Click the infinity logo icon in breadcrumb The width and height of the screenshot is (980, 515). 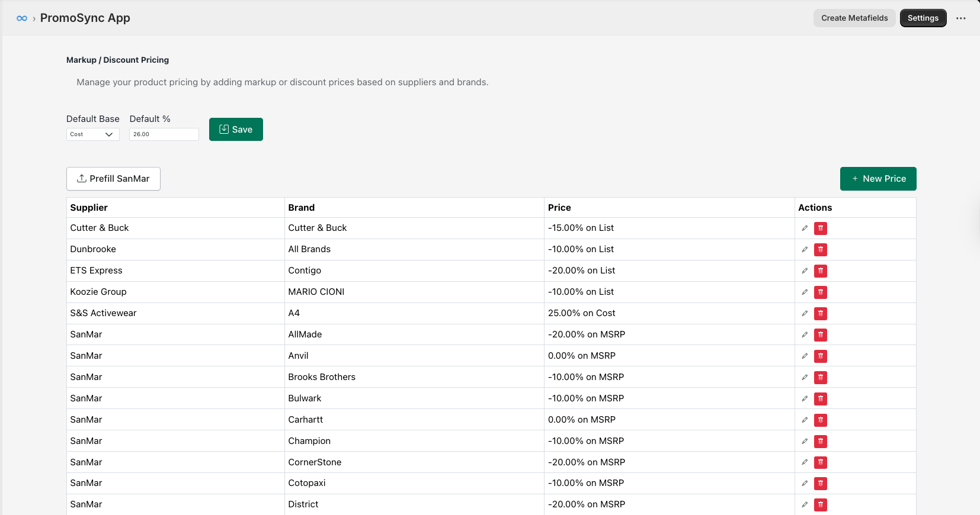coord(22,18)
